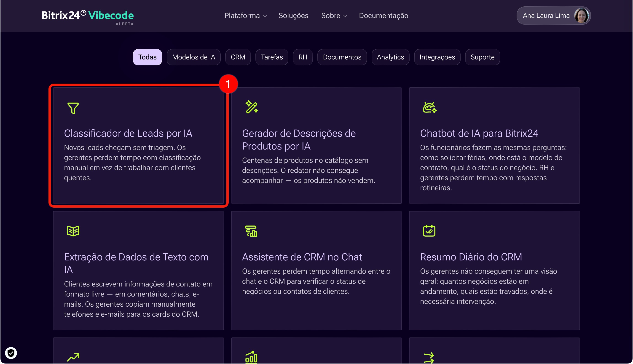The width and height of the screenshot is (633, 364).
Task: Open the Ana Laura Lima profile menu
Action: coord(553,16)
